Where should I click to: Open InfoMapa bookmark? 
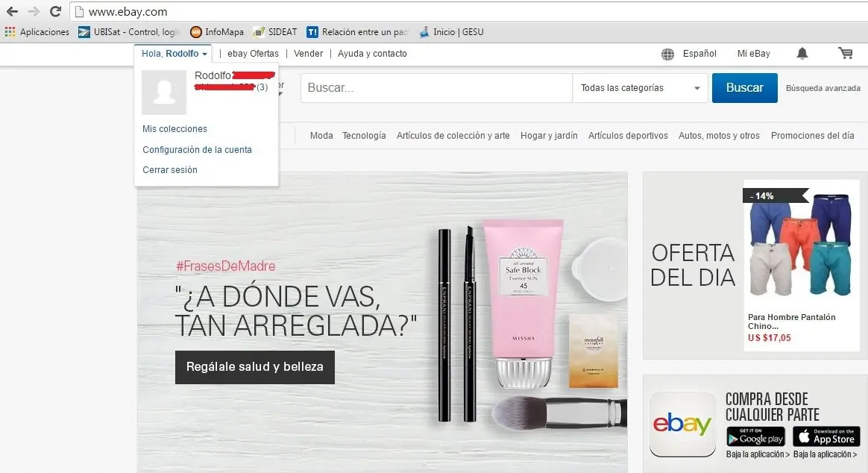tap(217, 32)
